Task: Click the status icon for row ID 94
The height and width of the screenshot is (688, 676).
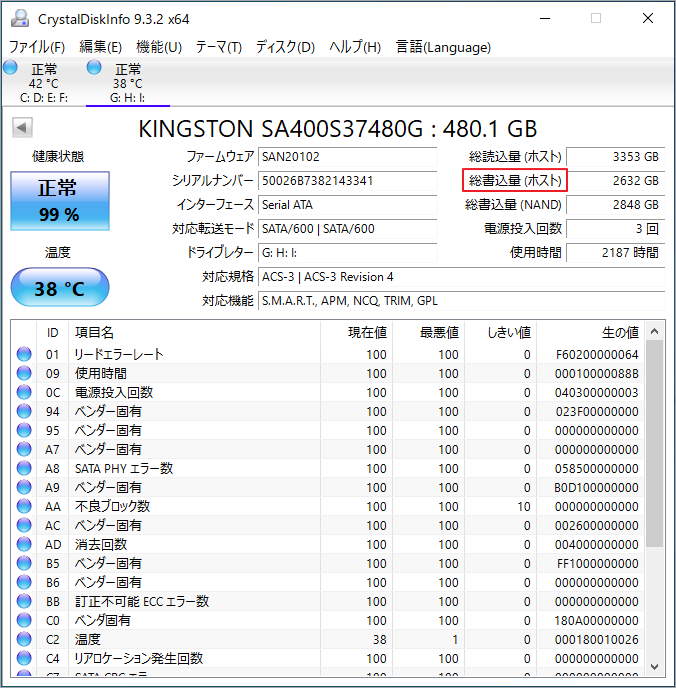Action: tap(24, 411)
